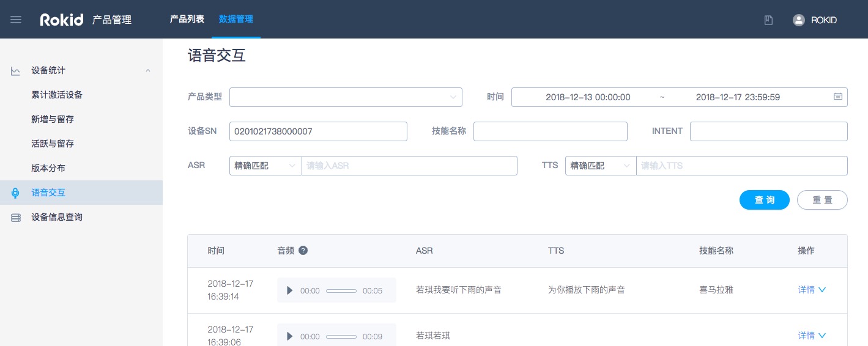This screenshot has height=346, width=868.
Task: Click the calendar icon in date range
Action: coord(837,97)
